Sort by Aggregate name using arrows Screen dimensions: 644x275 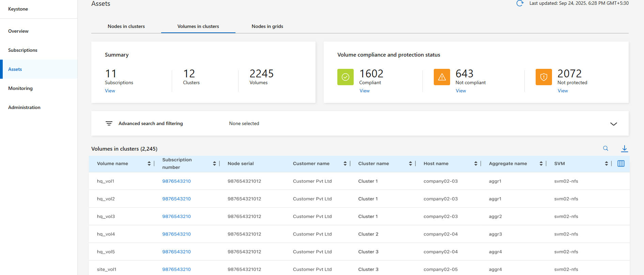click(541, 164)
